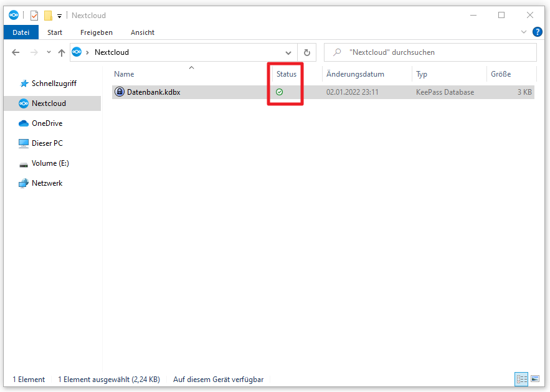
Task: Open the Freigeben ribbon tab
Action: tap(97, 32)
